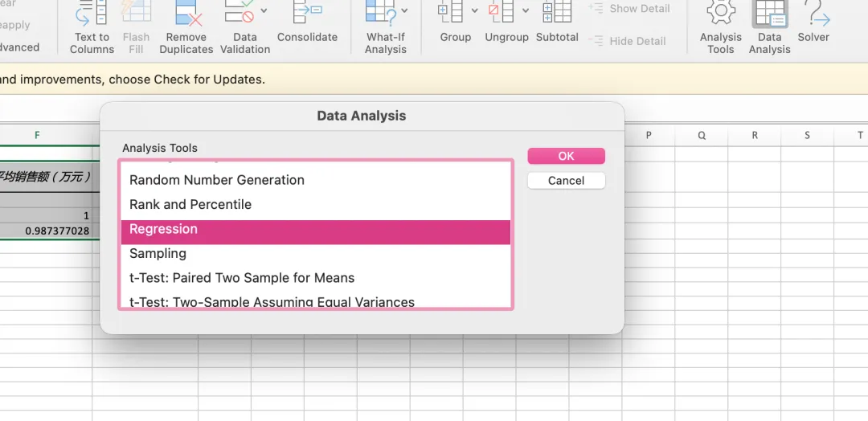Click the Text to Columns icon

[x=91, y=13]
